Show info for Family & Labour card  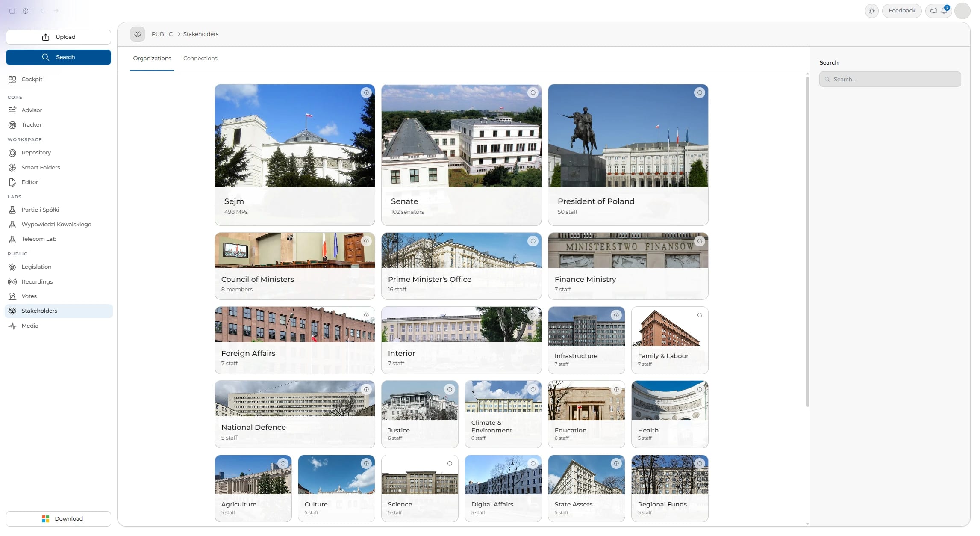click(700, 315)
